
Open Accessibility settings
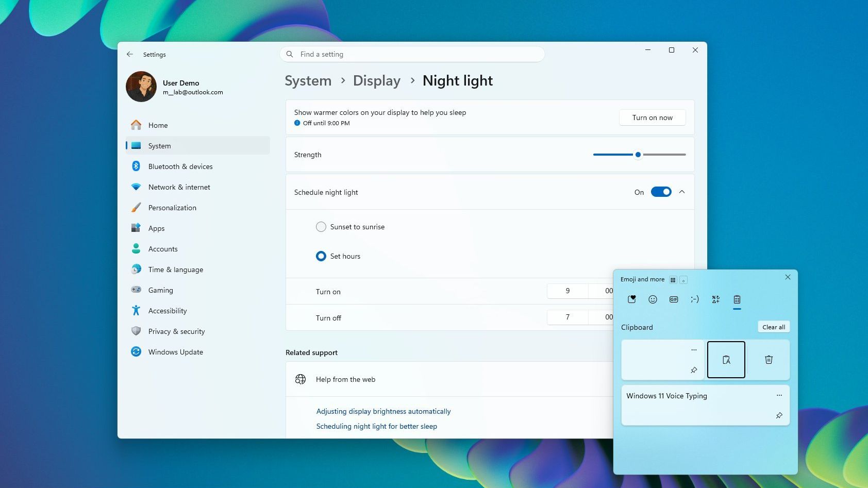point(198,311)
